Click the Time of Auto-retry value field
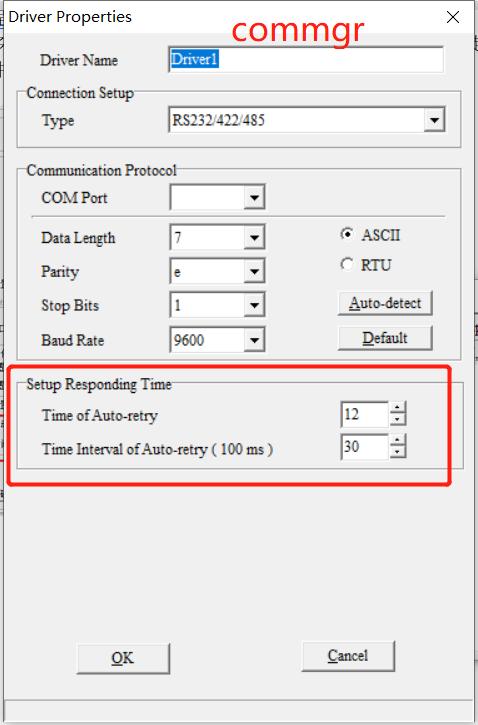Image resolution: width=478 pixels, height=725 pixels. click(365, 414)
